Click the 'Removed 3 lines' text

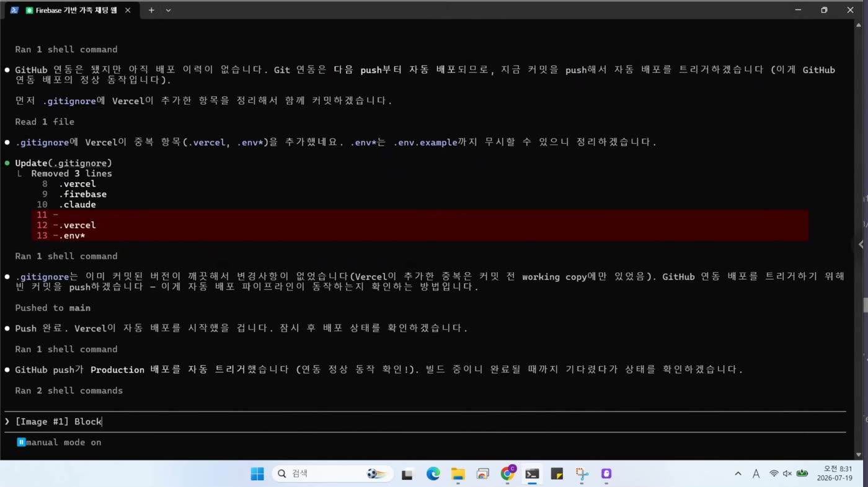pos(71,173)
